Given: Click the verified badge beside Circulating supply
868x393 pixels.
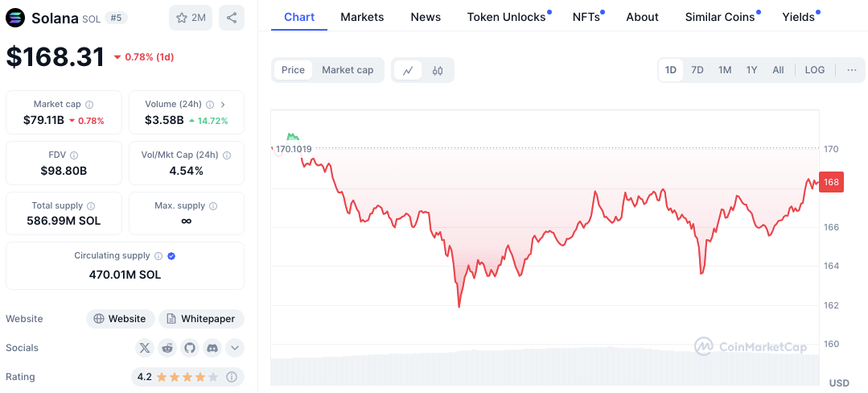Looking at the screenshot, I should click(x=171, y=256).
